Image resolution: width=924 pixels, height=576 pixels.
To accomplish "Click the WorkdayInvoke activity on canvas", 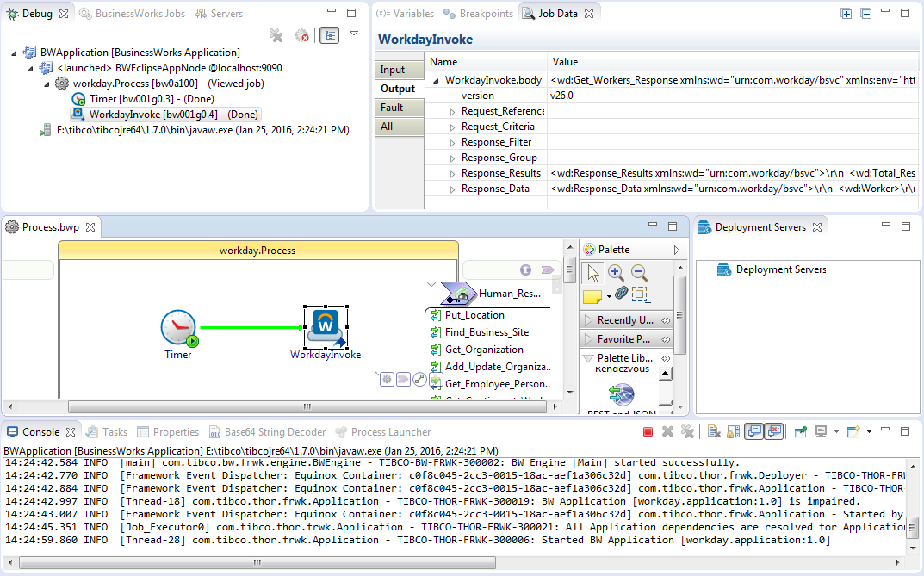I will pos(326,326).
